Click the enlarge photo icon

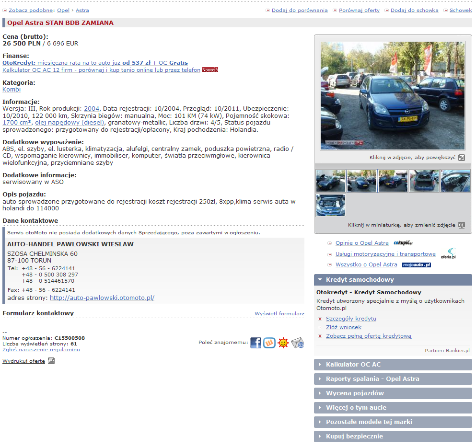(x=462, y=158)
